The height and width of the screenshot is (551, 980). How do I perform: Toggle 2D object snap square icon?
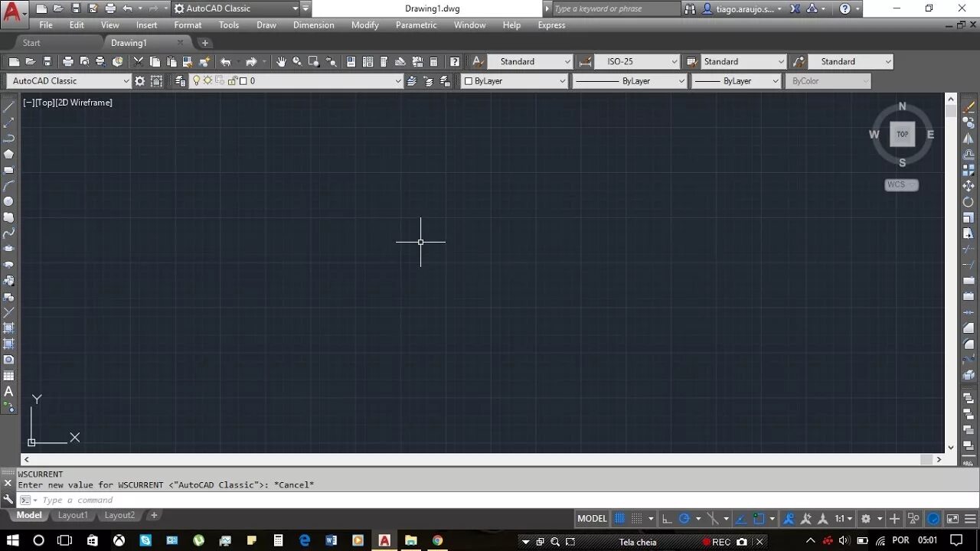coord(759,519)
